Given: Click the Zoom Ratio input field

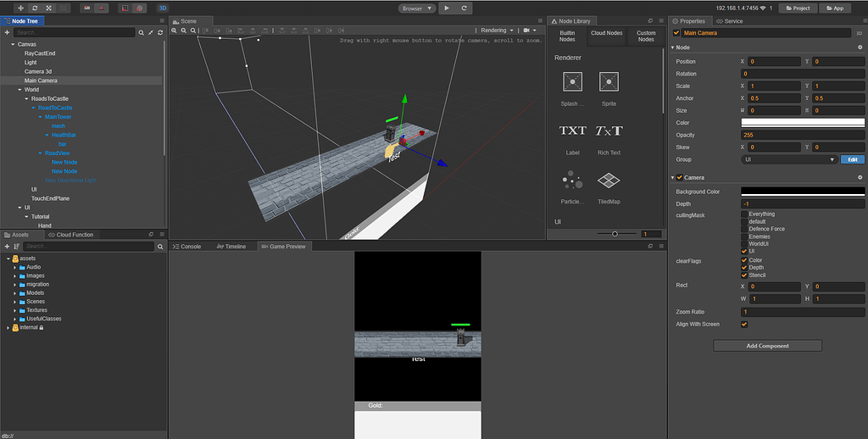Looking at the screenshot, I should click(x=803, y=312).
